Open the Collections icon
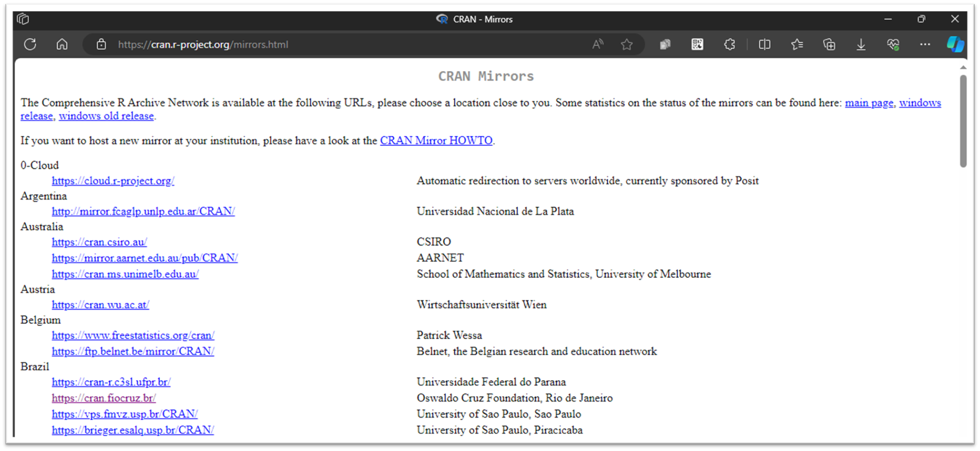Image resolution: width=980 pixels, height=451 pixels. [829, 44]
